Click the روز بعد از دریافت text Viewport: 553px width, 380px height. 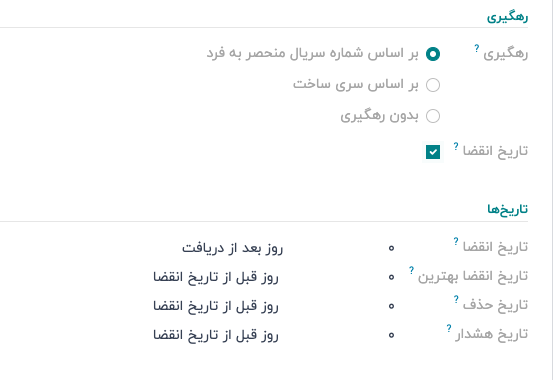(232, 248)
